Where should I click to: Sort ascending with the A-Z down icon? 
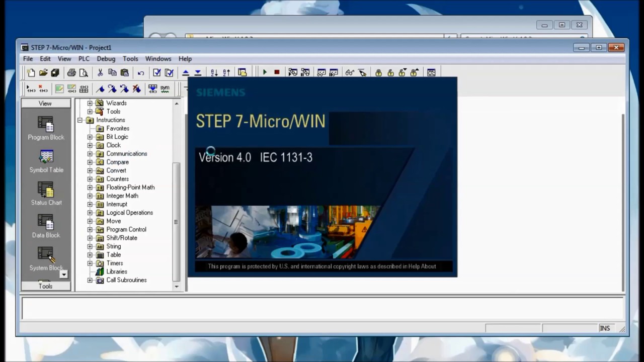pyautogui.click(x=214, y=72)
